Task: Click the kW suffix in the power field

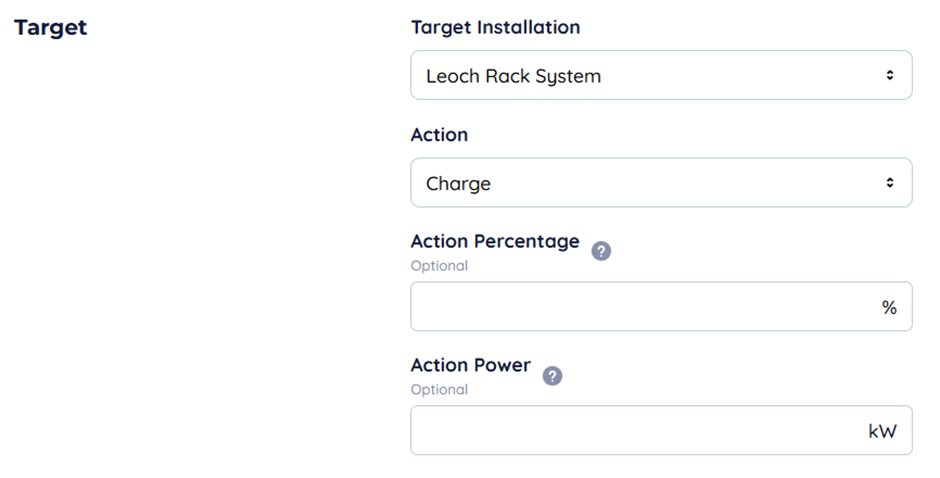Action: tap(883, 431)
